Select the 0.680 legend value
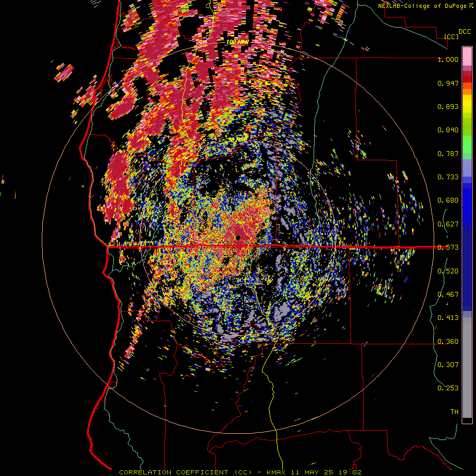Screen dimensions: 476x476 448,200
